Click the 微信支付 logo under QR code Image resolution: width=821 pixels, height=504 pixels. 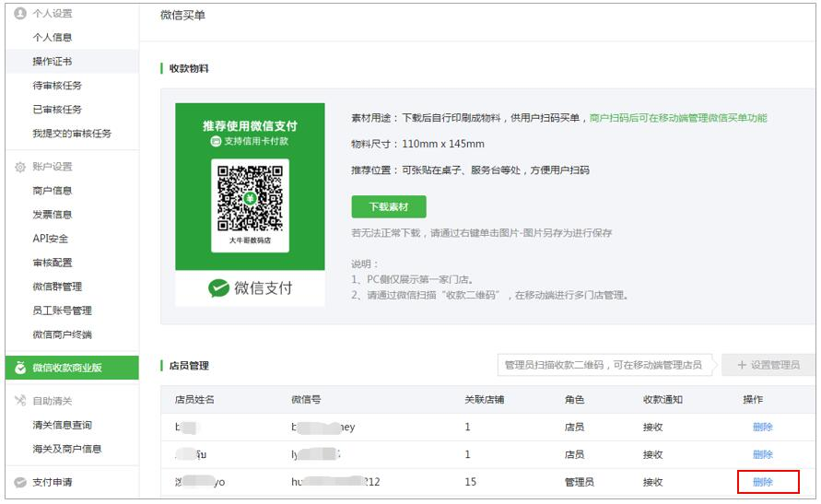250,288
